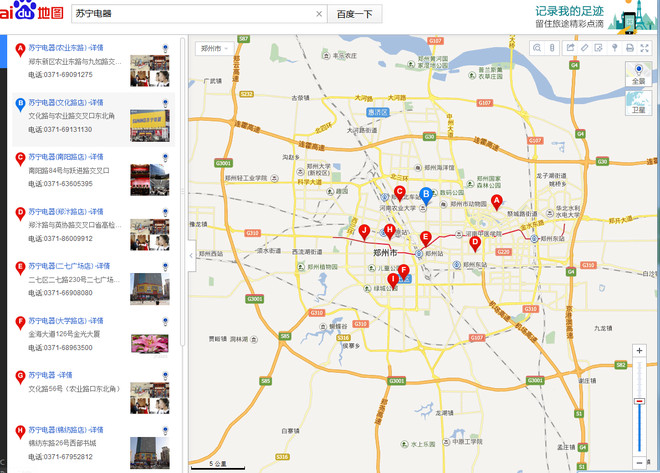Click the fullscreen map icon
Viewport: 660px width, 473px height.
(x=644, y=48)
